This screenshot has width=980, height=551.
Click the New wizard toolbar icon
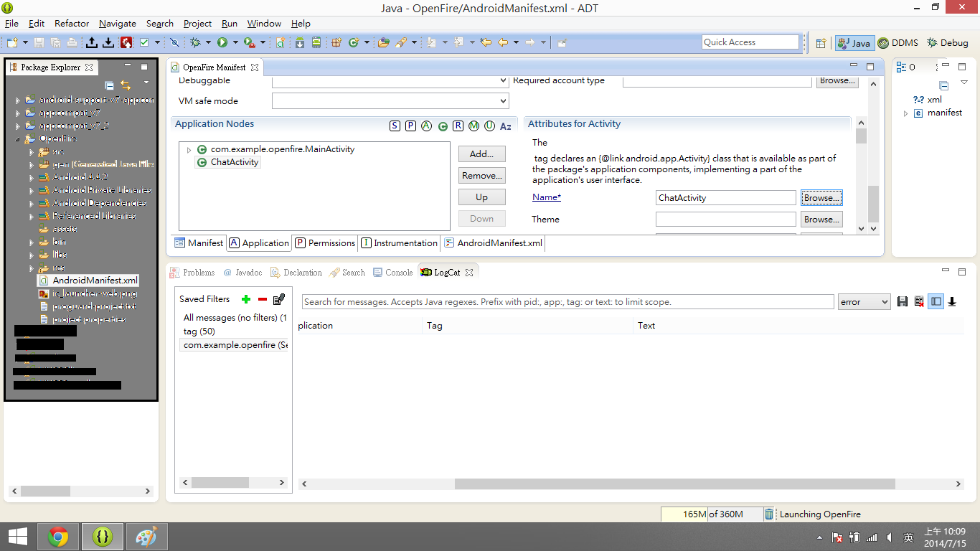click(x=12, y=43)
